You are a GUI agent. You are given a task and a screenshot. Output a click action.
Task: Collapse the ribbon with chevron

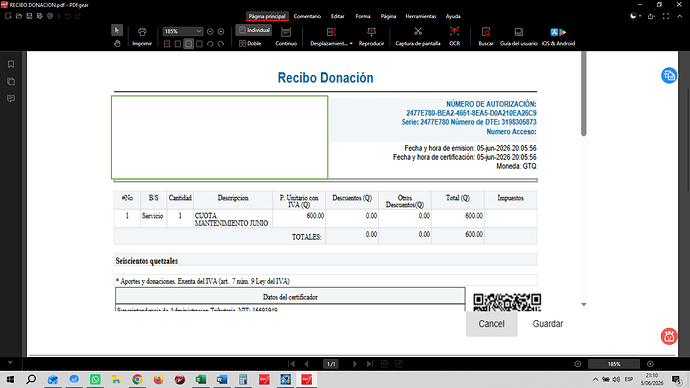tap(680, 16)
